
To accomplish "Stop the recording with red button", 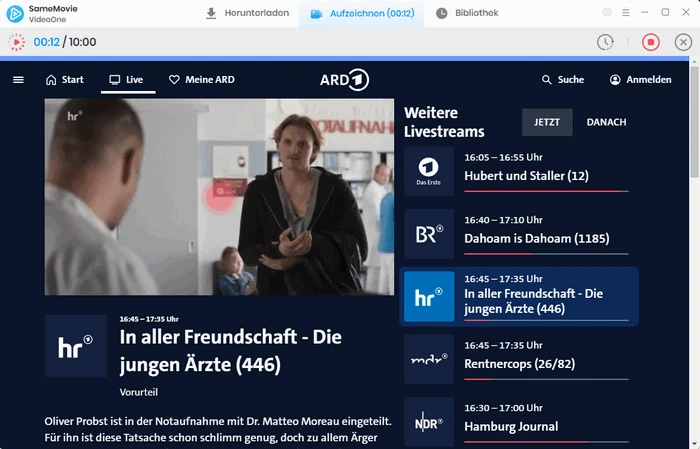I will 651,42.
